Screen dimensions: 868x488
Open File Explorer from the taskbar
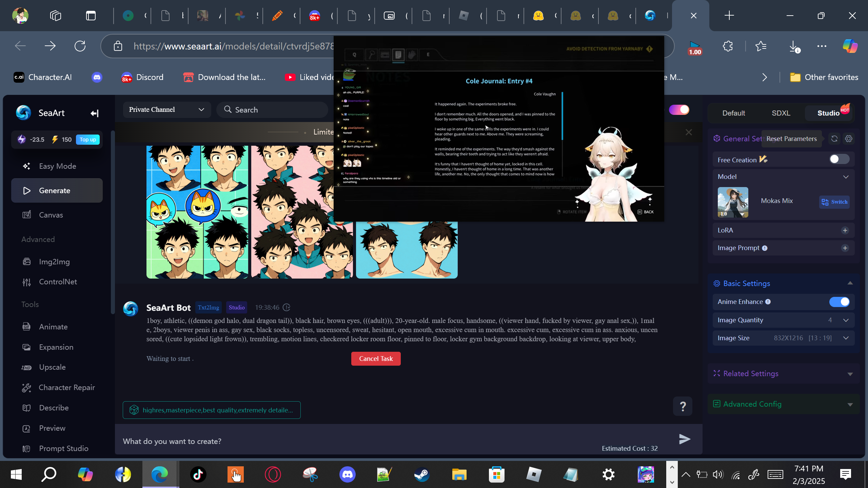point(459,474)
